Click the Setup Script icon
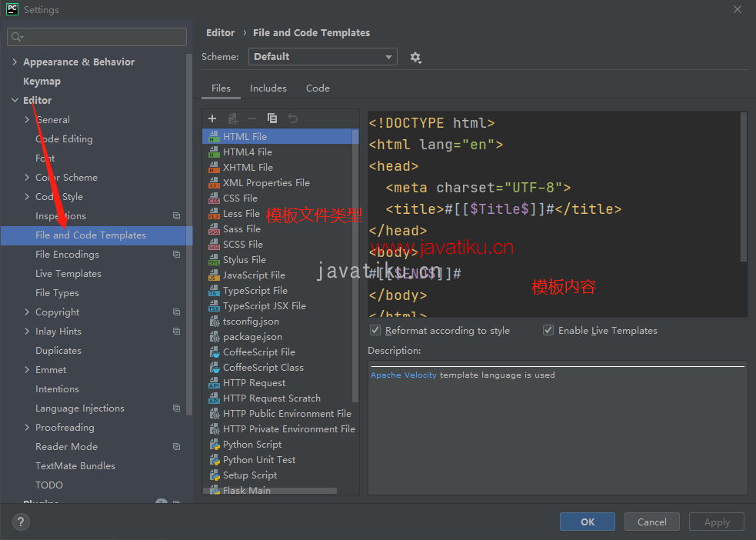Screen dimensions: 756x540 click(x=215, y=475)
